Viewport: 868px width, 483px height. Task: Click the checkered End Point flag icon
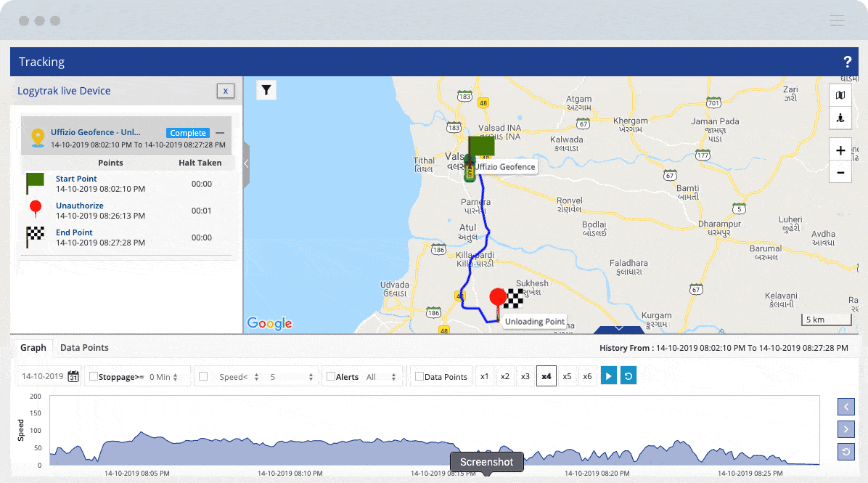point(35,237)
